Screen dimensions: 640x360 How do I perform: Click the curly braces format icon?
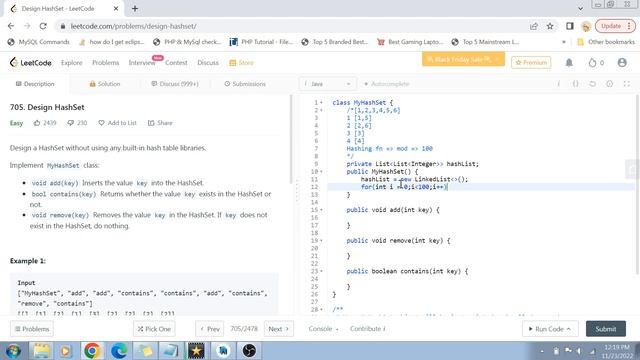[575, 84]
